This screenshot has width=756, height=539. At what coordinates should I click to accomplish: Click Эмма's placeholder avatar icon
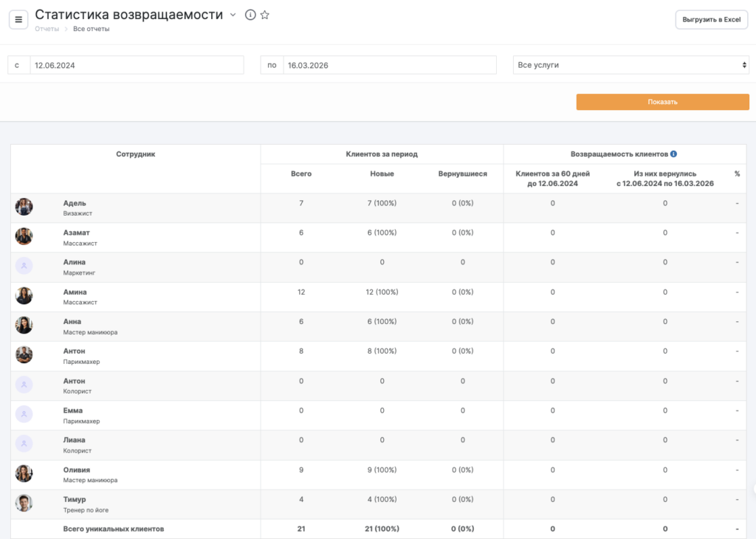(24, 415)
